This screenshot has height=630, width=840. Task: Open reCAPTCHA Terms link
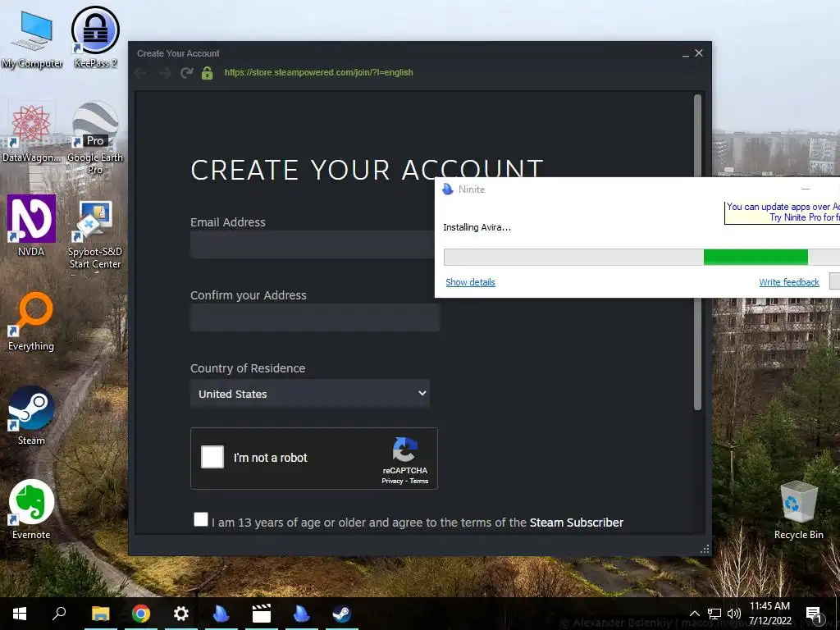[x=419, y=481]
